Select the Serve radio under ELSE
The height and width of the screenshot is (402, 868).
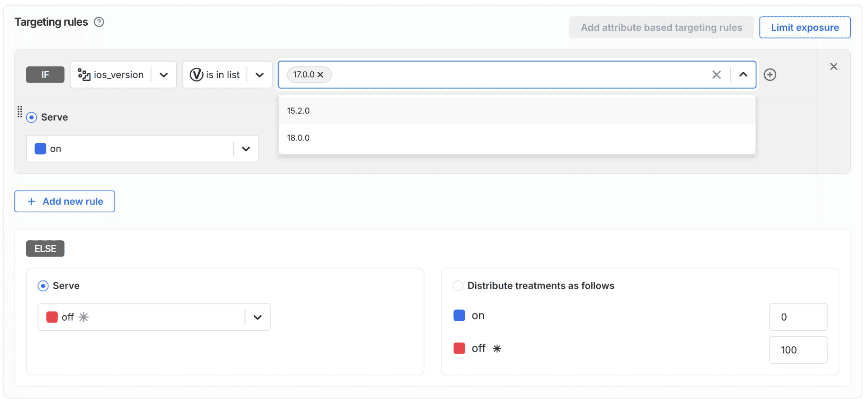pos(43,286)
